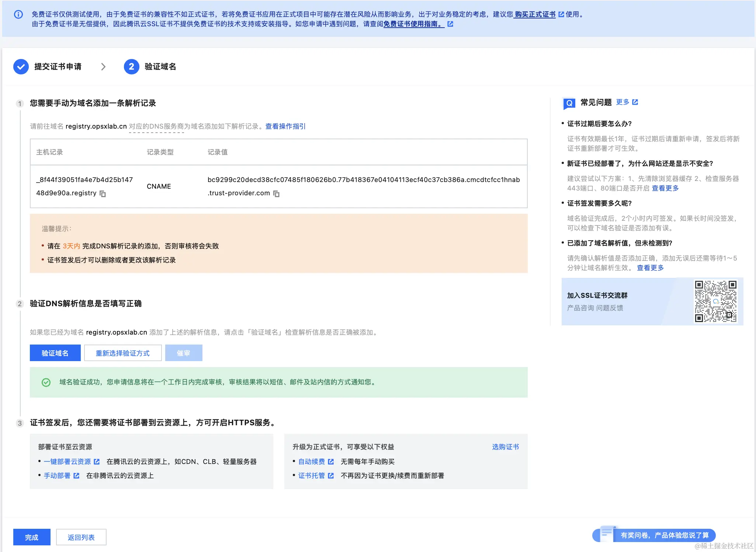Image resolution: width=756 pixels, height=552 pixels.
Task: Click the 验证域名 button
Action: 55,353
